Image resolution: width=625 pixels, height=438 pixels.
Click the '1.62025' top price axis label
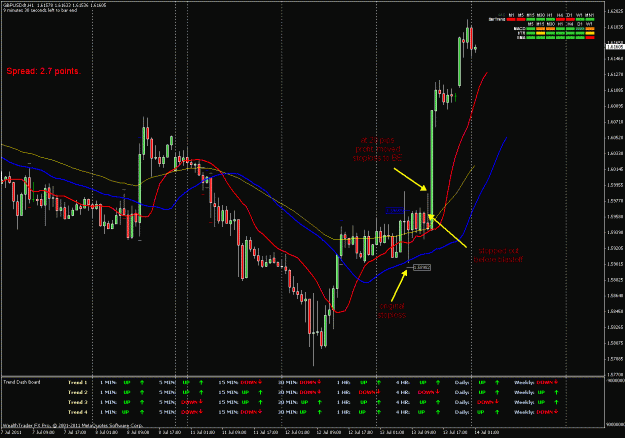615,11
